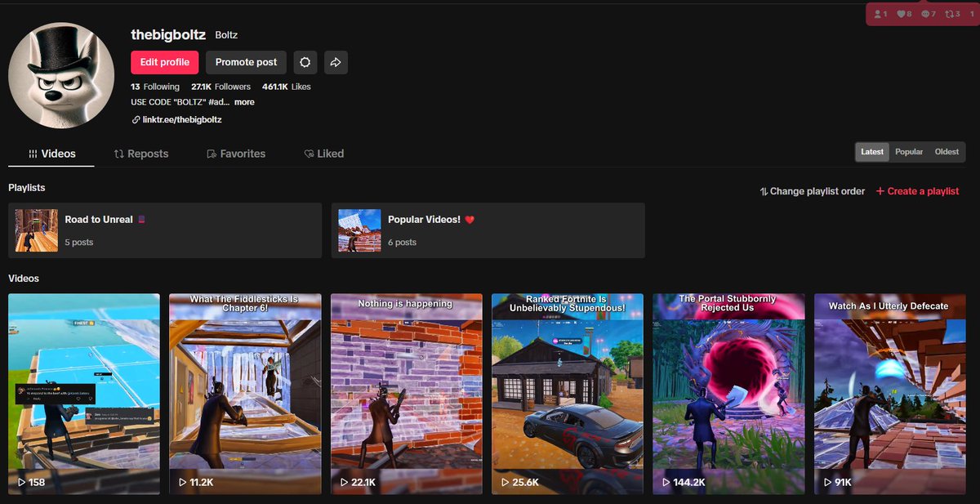Open 'Watch As I Utterly Defecate' video

tap(889, 395)
